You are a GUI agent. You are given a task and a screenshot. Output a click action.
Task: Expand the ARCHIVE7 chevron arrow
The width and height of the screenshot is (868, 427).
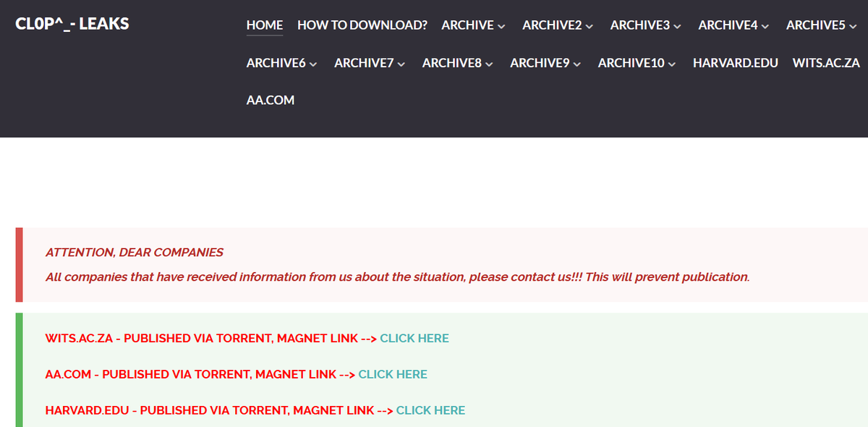pos(401,64)
